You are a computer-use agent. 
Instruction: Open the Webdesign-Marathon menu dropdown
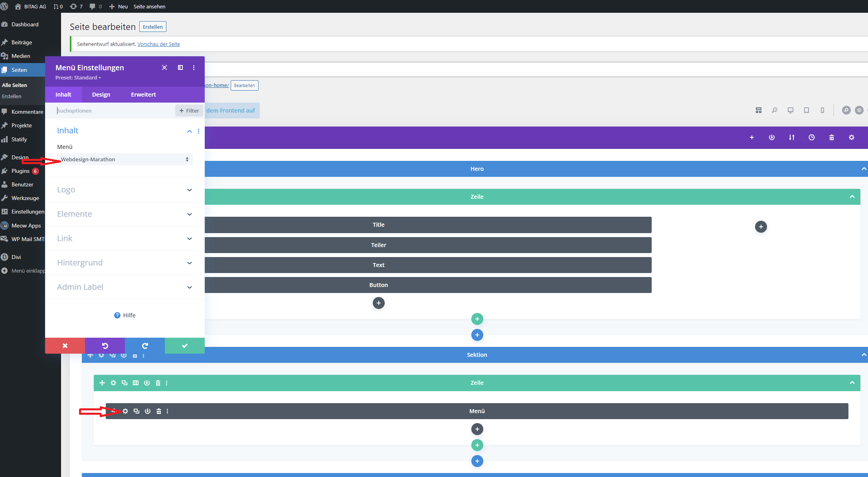point(125,159)
